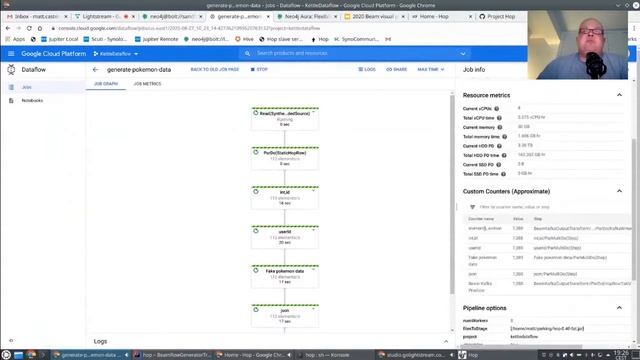Click the running status icon on the json step
The height and width of the screenshot is (360, 640).
click(x=256, y=310)
